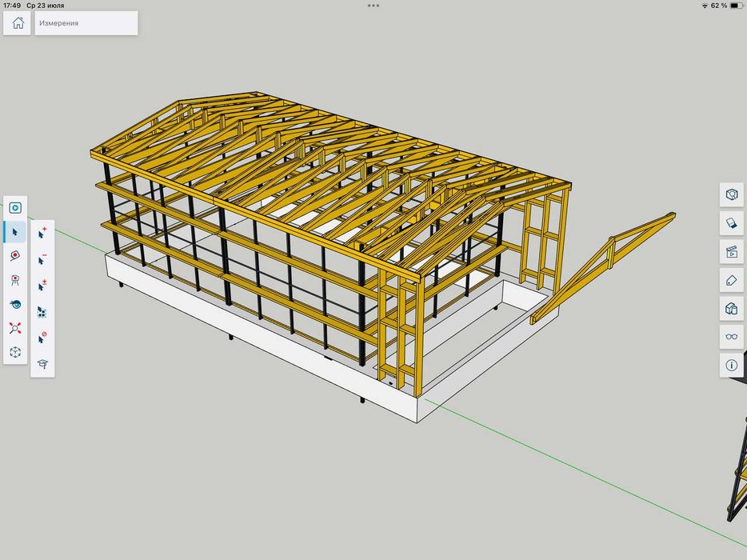Choose Add to Selection cursor with plus
Image resolution: width=747 pixels, height=560 pixels.
pos(42,233)
